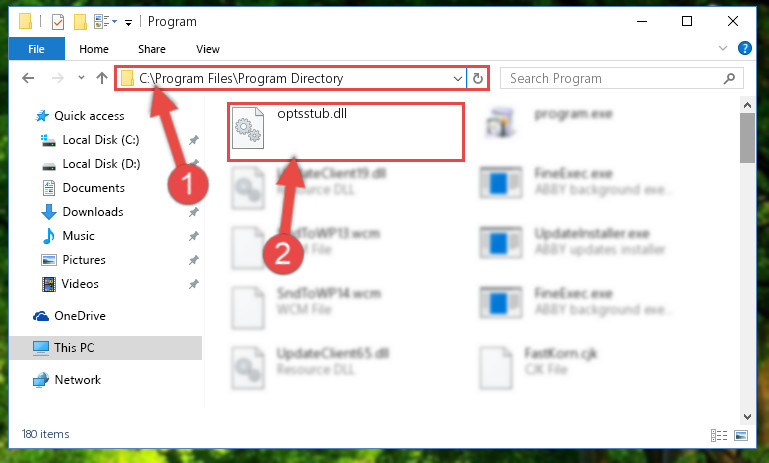Go up one folder level
The height and width of the screenshot is (463, 769).
point(102,78)
